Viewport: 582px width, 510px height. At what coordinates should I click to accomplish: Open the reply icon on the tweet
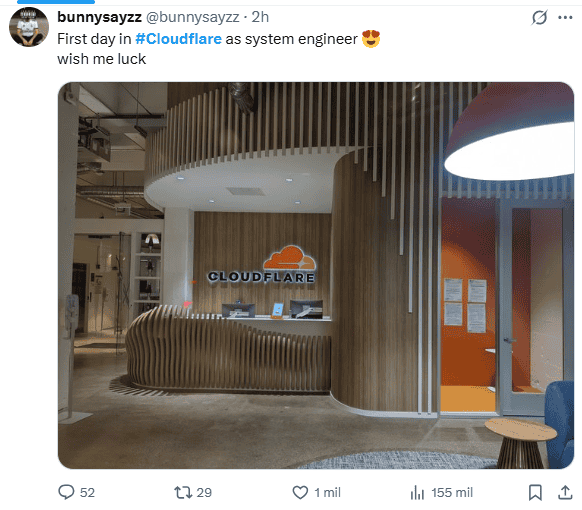pyautogui.click(x=66, y=492)
